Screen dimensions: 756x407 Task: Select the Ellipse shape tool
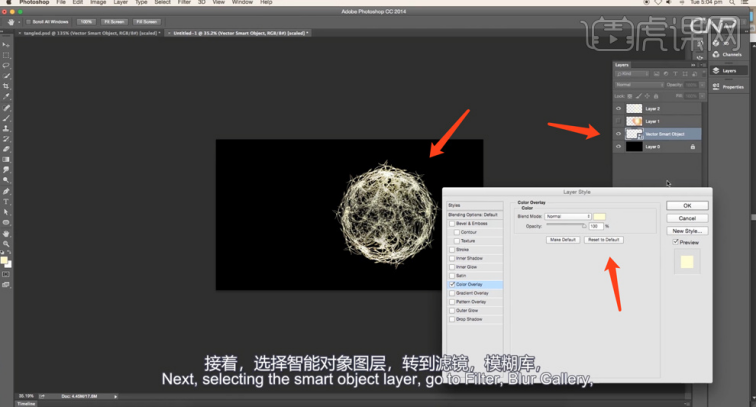(6, 222)
